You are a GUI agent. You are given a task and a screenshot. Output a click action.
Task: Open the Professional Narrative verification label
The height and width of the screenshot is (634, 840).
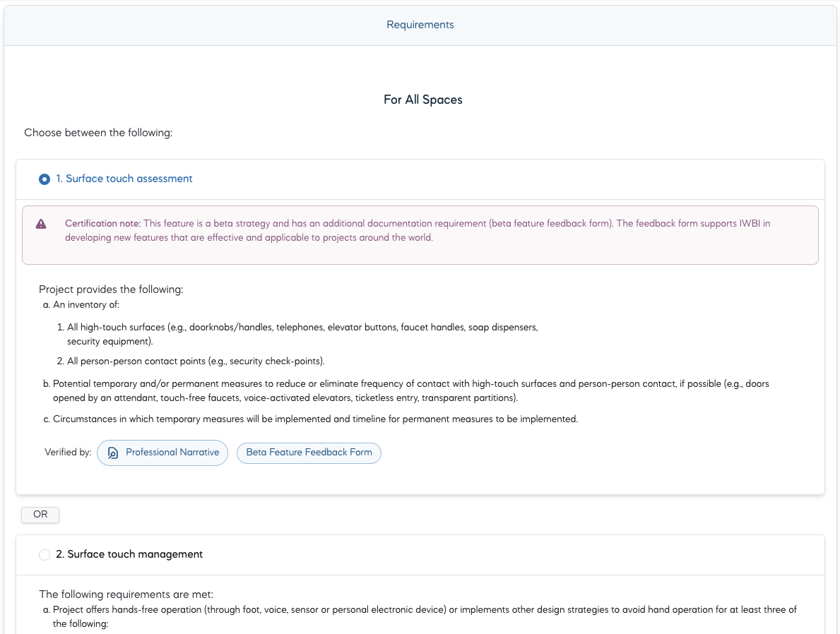(172, 453)
